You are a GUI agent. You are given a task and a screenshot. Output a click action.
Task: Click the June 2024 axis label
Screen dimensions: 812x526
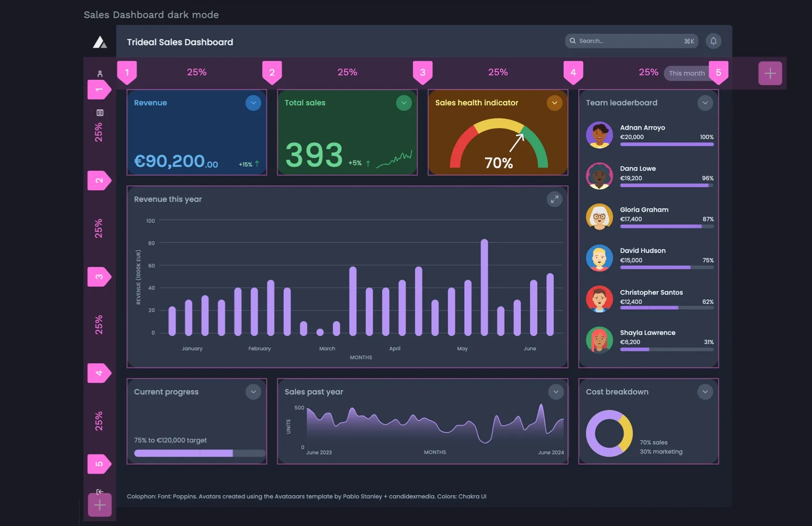pyautogui.click(x=551, y=453)
